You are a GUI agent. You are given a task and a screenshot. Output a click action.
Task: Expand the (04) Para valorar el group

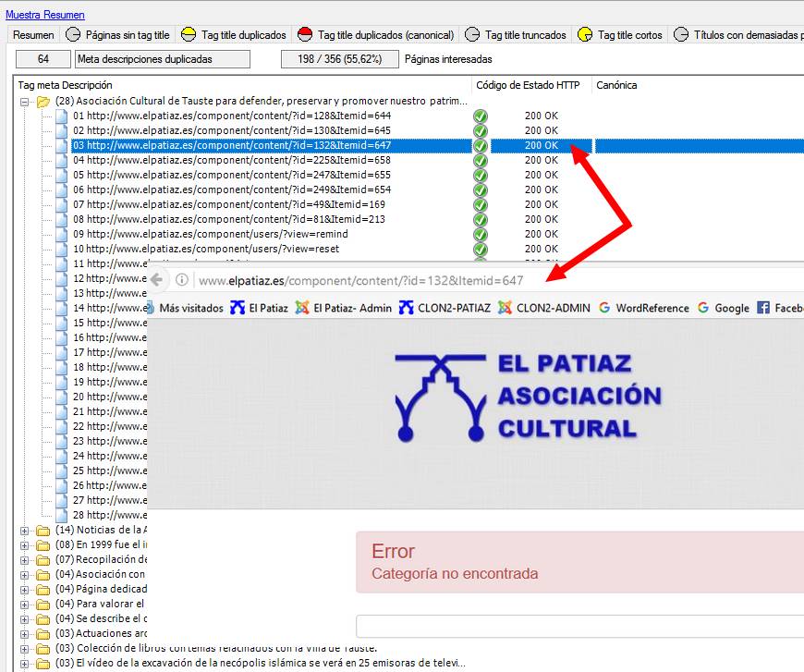click(24, 605)
